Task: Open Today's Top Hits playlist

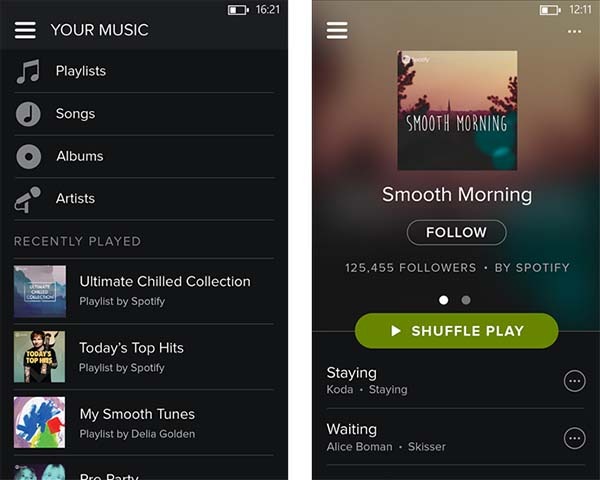Action: click(x=144, y=357)
